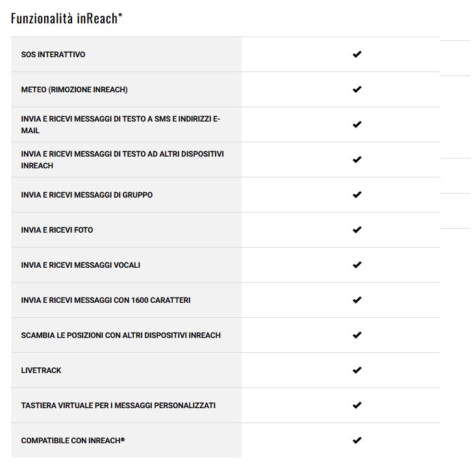Click the Messaggi Vocali checkmark
This screenshot has width=476, height=466.
pos(357,265)
